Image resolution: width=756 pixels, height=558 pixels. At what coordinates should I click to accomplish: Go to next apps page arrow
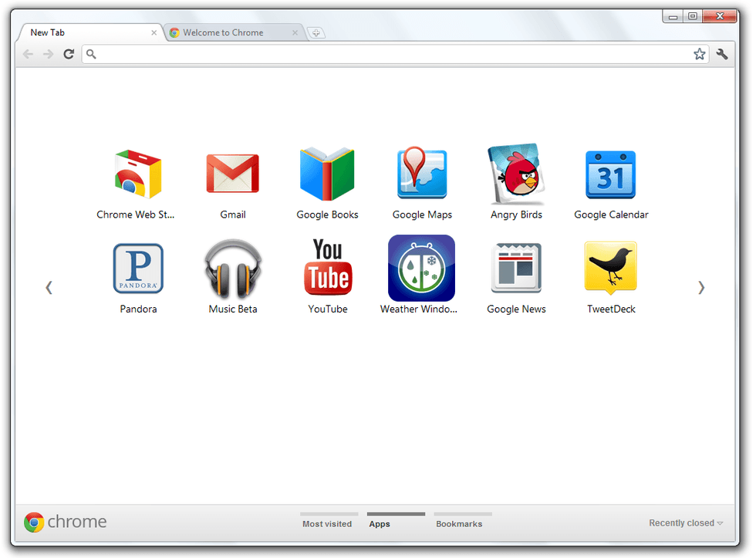click(x=700, y=287)
